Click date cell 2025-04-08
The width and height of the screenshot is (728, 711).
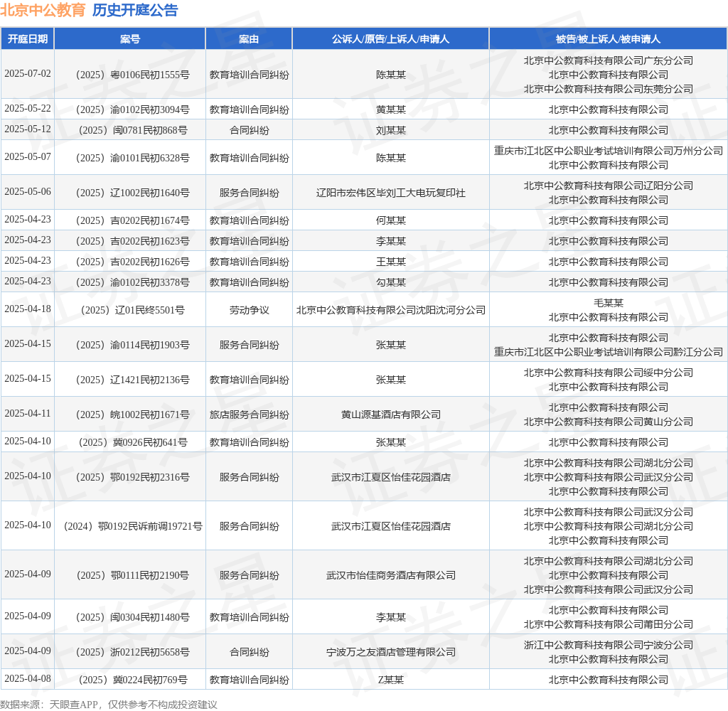click(28, 679)
